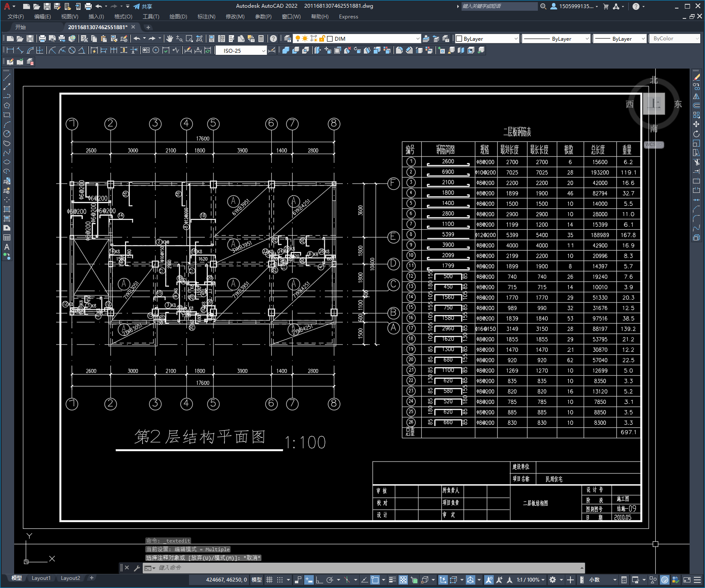This screenshot has width=705, height=588.
Task: Select the Hatch tool in left toolbar
Action: (x=7, y=209)
